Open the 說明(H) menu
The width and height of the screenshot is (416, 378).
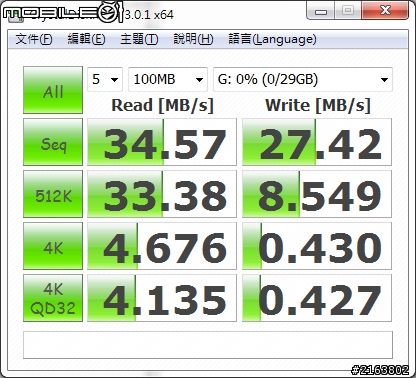[193, 39]
